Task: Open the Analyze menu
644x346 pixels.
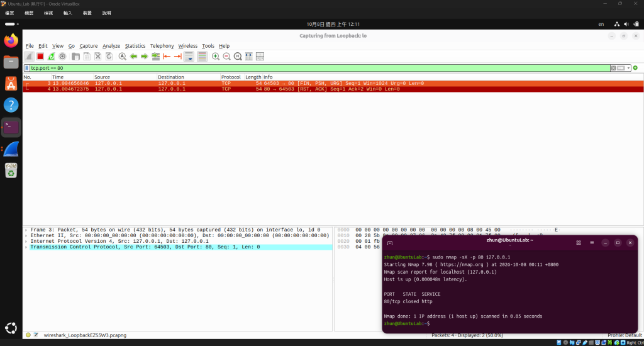Action: pos(111,46)
